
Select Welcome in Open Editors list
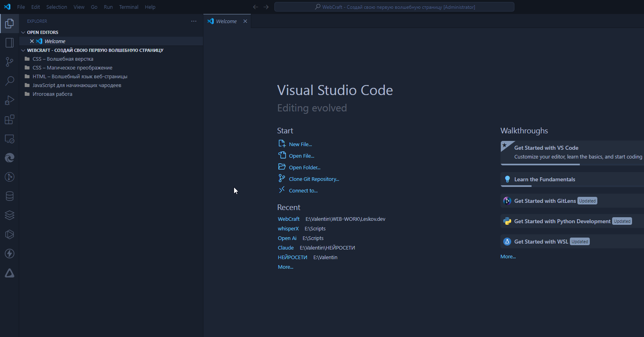tap(111, 41)
